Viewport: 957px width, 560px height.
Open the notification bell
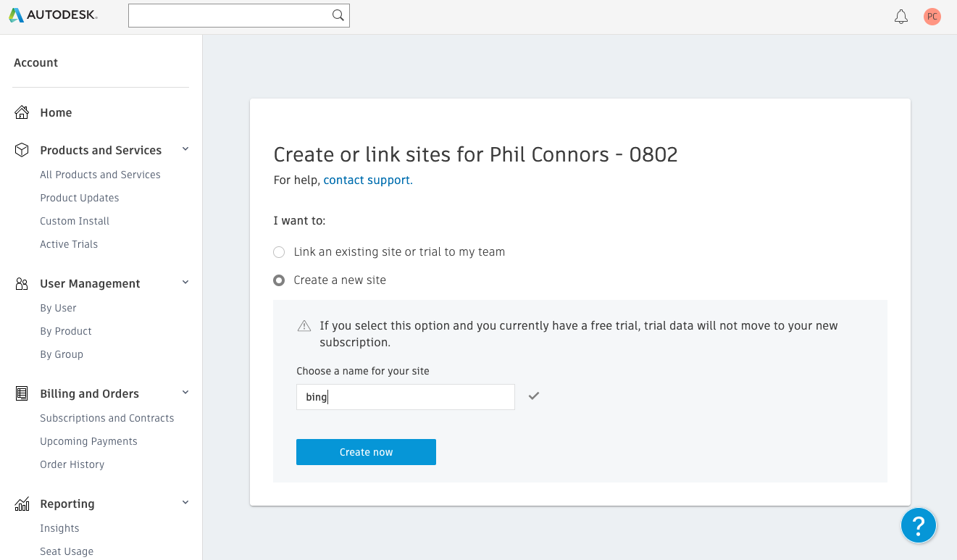click(x=901, y=16)
